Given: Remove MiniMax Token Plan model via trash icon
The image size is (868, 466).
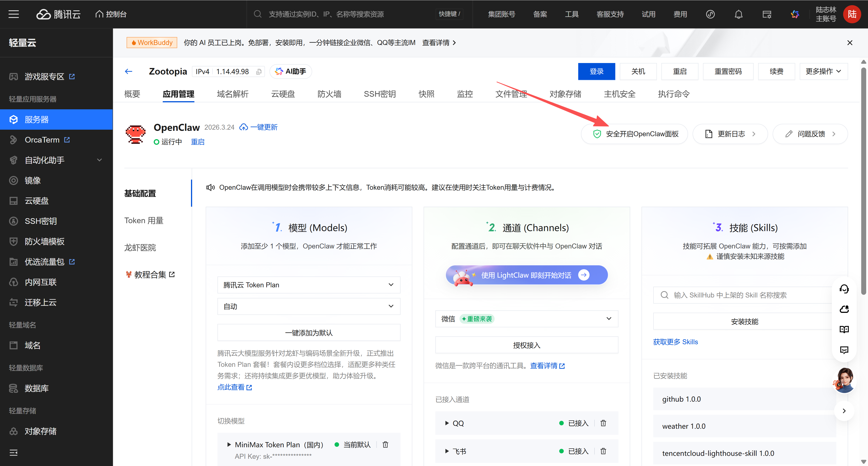Looking at the screenshot, I should (x=385, y=445).
